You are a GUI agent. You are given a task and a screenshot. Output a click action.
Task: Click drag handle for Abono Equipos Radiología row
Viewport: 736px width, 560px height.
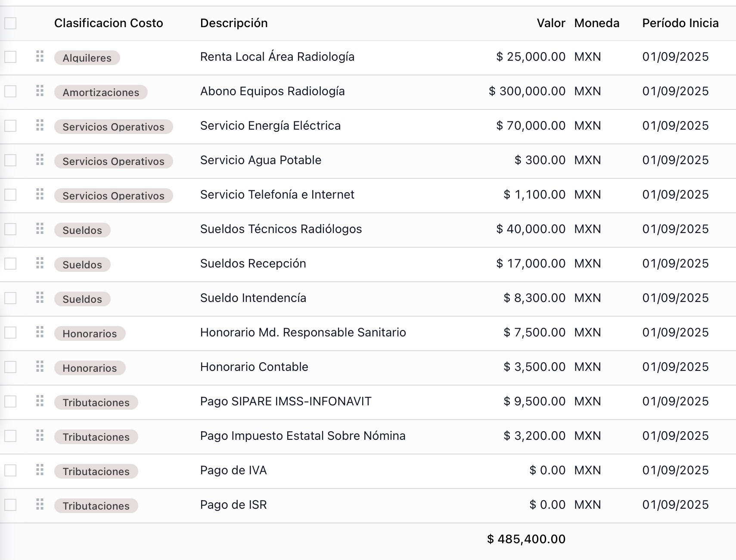[40, 91]
